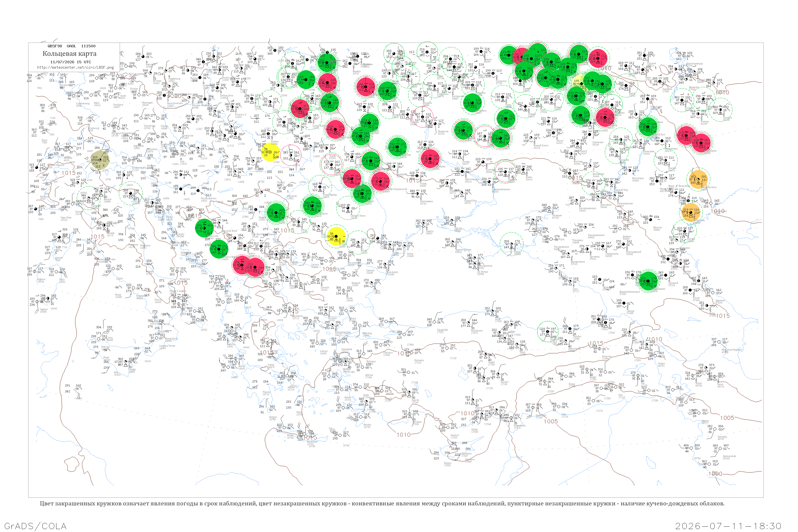
Task: Select the 'Debrecen 12882' station label
Action: point(292,197)
